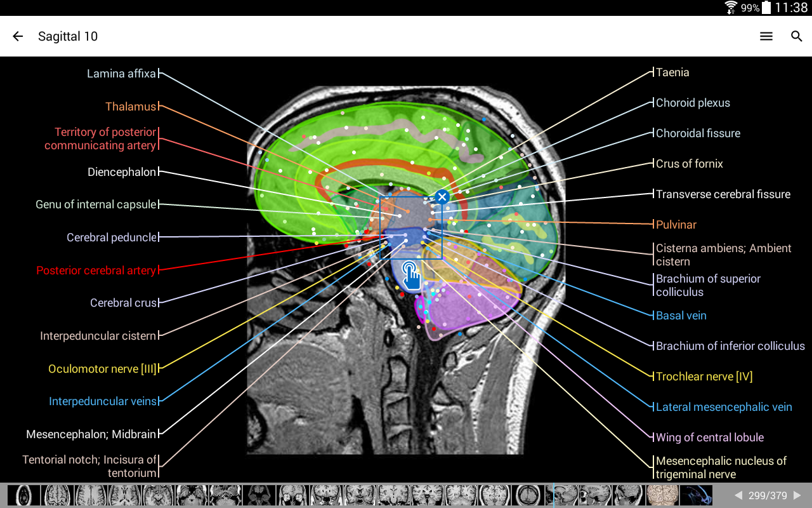Image resolution: width=812 pixels, height=508 pixels.
Task: Tap the 299/379 slice counter
Action: (x=768, y=495)
